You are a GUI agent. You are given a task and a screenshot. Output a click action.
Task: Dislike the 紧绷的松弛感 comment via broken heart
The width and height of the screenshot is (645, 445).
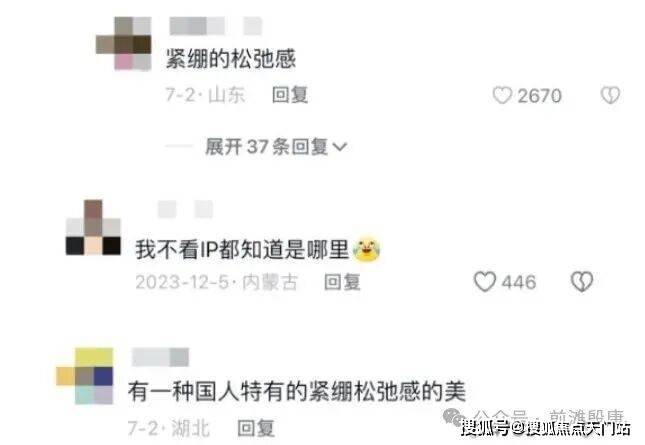(610, 95)
